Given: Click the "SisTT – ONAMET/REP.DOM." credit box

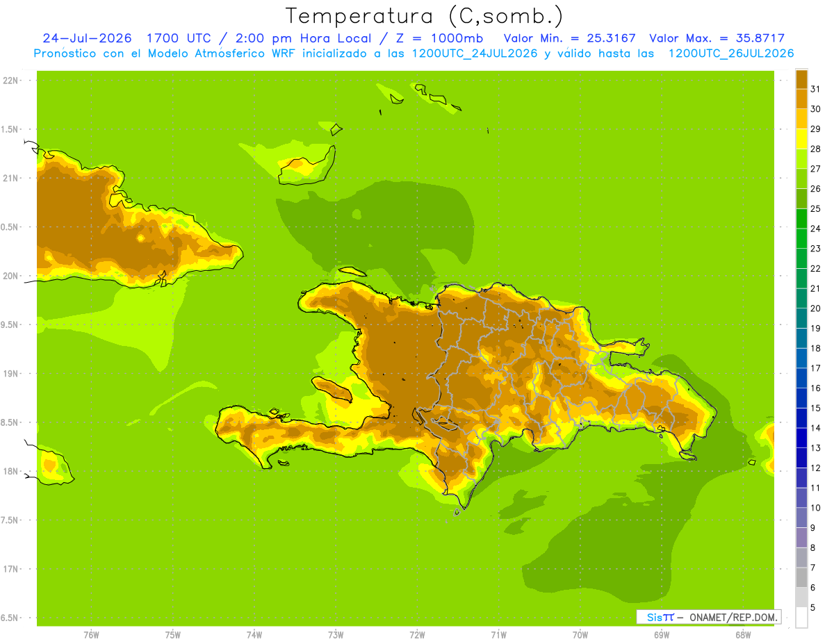Looking at the screenshot, I should coord(708,617).
